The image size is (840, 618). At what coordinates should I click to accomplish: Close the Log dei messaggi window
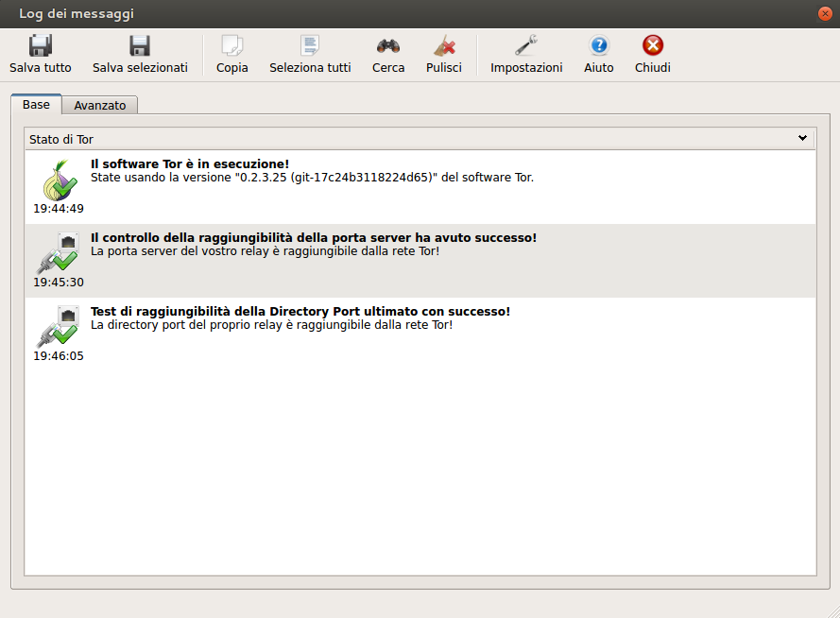[x=825, y=14]
